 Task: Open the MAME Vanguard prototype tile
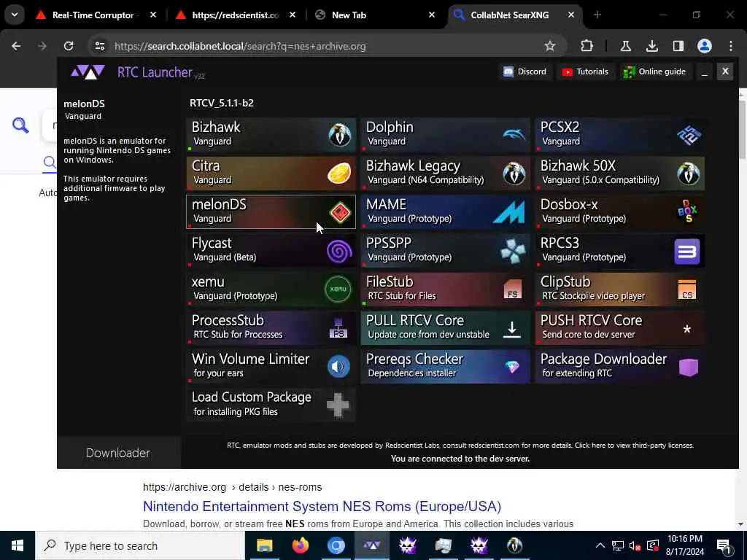[445, 211]
